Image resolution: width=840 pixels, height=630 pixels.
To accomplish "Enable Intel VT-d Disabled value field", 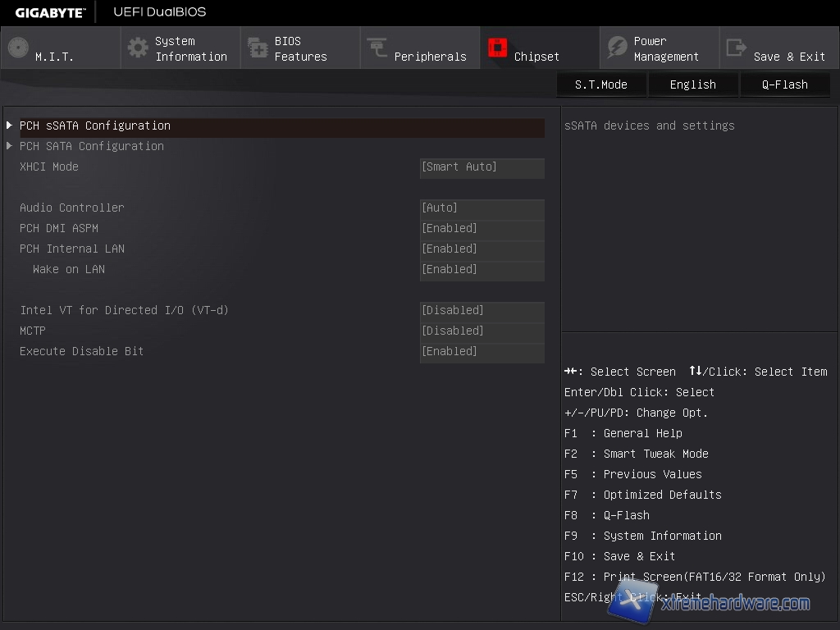I will pyautogui.click(x=482, y=311).
